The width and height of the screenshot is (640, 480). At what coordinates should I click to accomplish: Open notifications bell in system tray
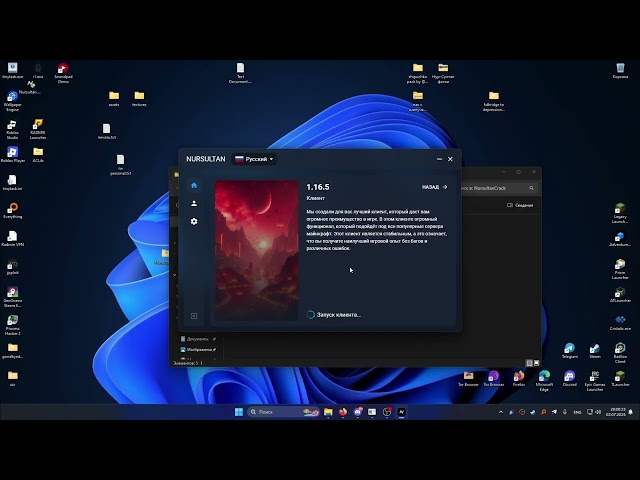click(x=631, y=412)
